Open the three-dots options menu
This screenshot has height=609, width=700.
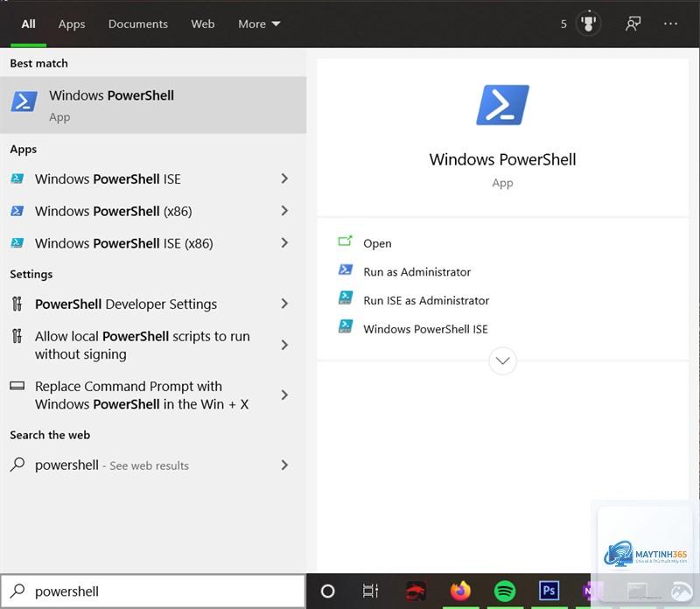(x=670, y=24)
